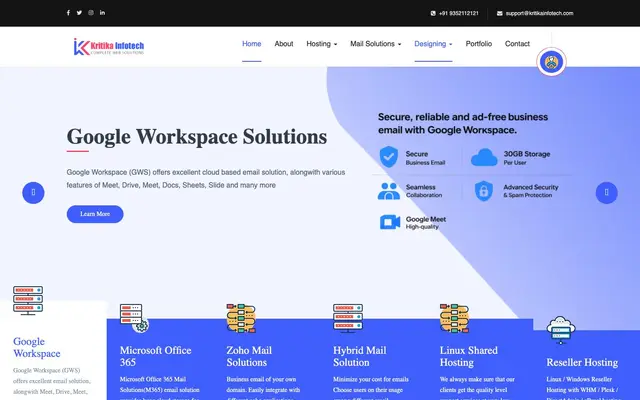Click the round support avatar icon
Image resolution: width=640 pixels, height=400 pixels.
(x=551, y=62)
